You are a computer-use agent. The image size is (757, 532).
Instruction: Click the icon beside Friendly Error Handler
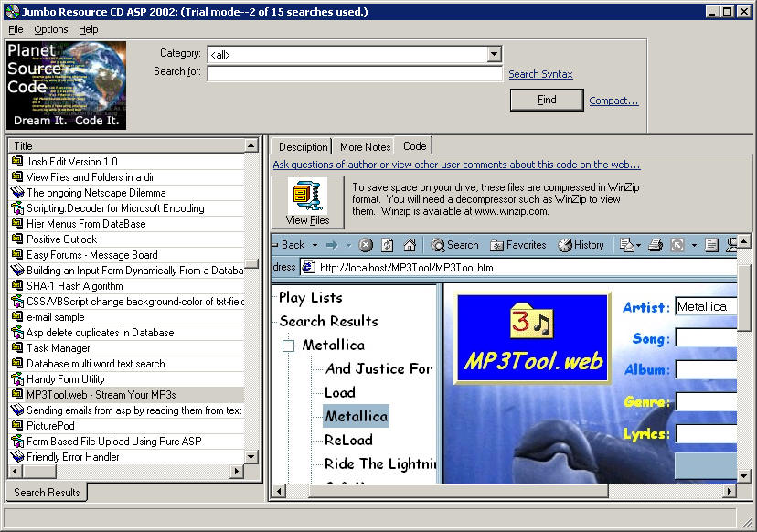17,457
